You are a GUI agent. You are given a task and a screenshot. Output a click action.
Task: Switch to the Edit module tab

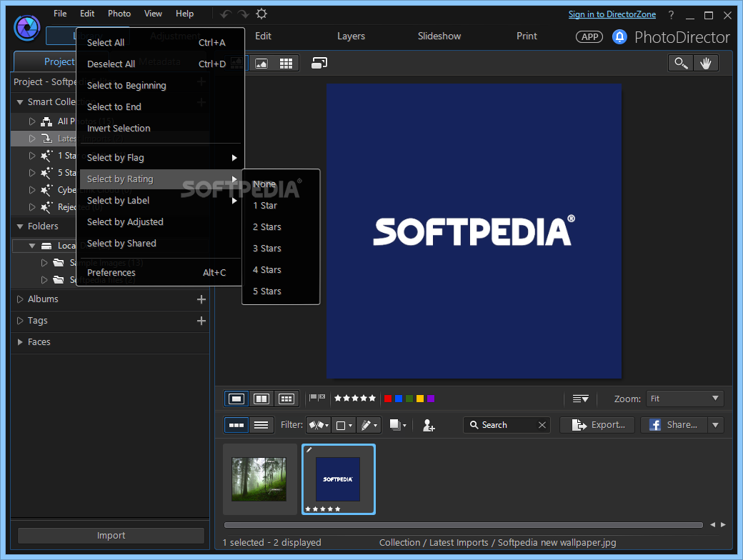coord(263,36)
